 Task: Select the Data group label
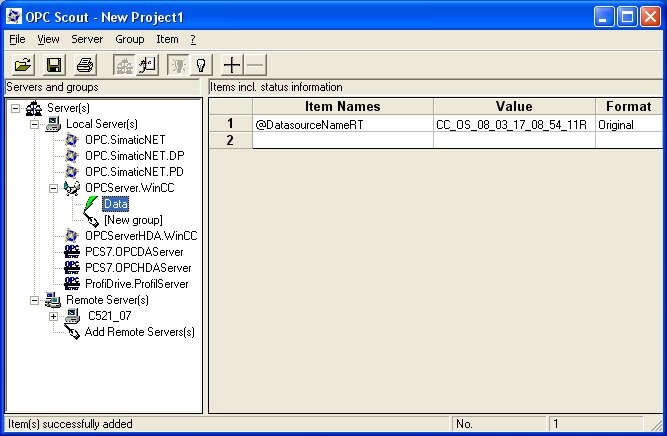point(115,204)
